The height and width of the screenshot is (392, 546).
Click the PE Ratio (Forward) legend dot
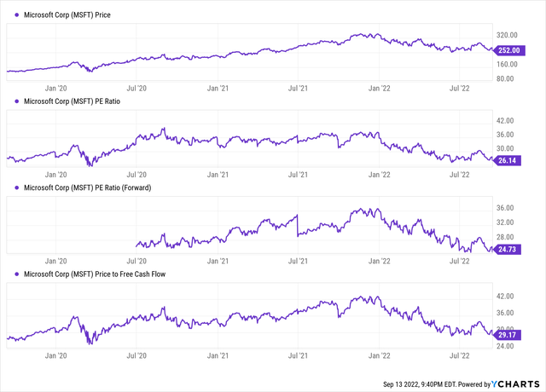(x=10, y=187)
